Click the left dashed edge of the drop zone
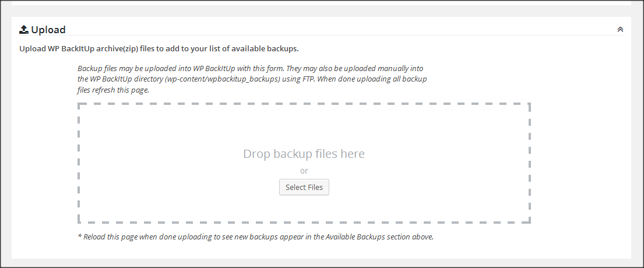 79,163
